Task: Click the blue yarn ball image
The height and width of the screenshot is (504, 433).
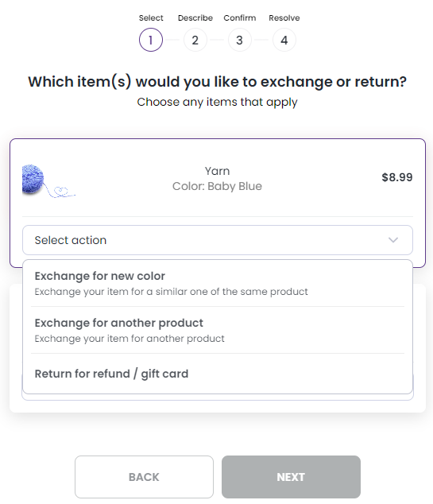Action: tap(48, 180)
